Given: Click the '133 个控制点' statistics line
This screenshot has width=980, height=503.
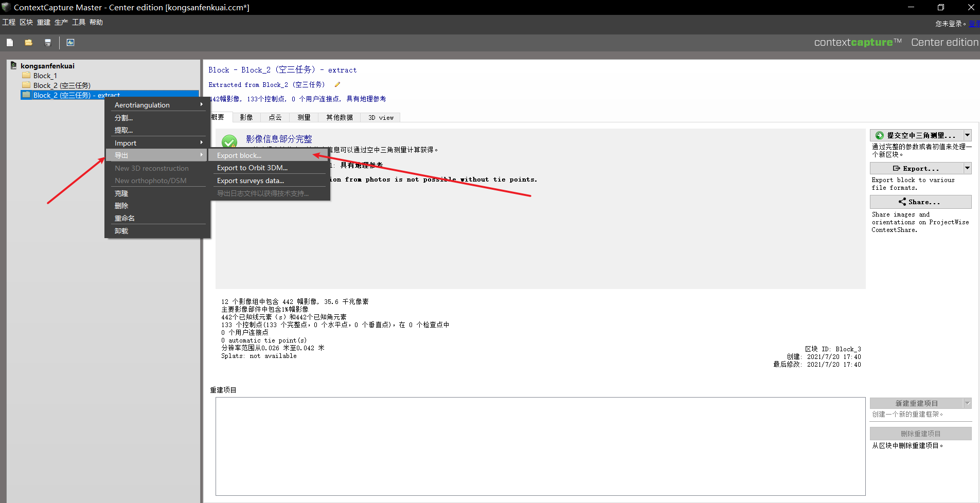Looking at the screenshot, I should 335,325.
